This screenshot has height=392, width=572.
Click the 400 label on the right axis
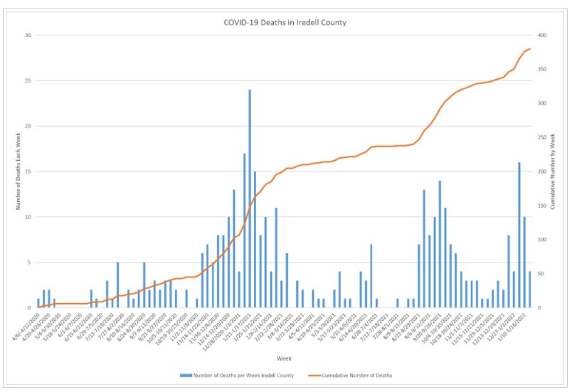click(x=540, y=35)
